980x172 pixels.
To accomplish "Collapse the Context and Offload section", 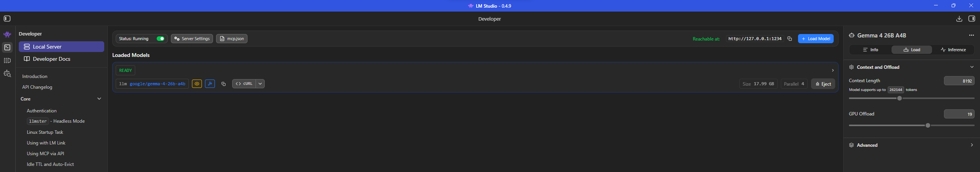I will [x=972, y=67].
